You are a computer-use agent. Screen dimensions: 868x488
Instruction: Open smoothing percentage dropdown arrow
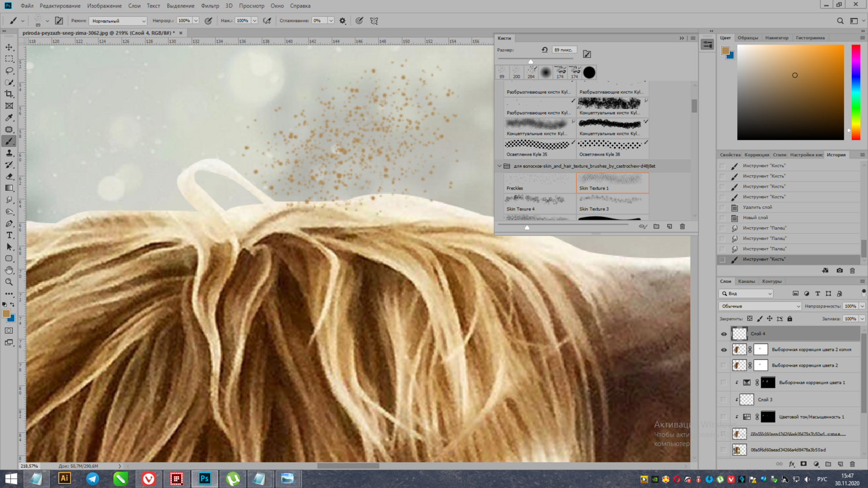tap(331, 21)
